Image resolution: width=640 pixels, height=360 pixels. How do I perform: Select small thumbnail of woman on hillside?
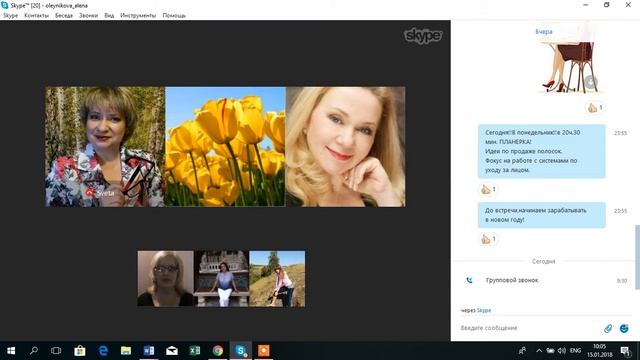pos(277,279)
